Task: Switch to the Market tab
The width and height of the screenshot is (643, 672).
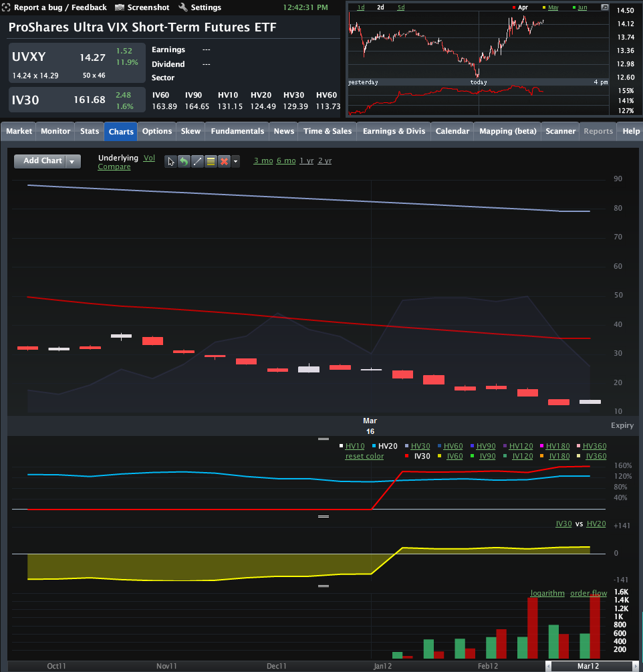Action: tap(19, 131)
